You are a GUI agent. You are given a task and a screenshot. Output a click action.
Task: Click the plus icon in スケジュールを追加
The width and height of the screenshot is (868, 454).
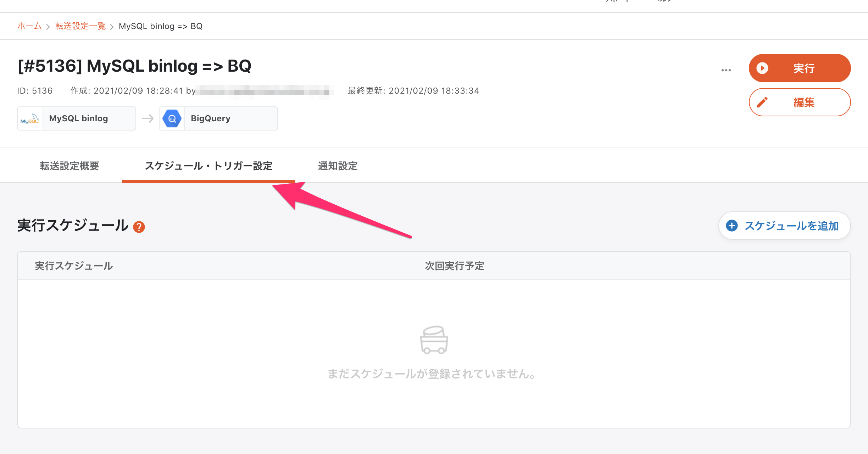click(732, 226)
